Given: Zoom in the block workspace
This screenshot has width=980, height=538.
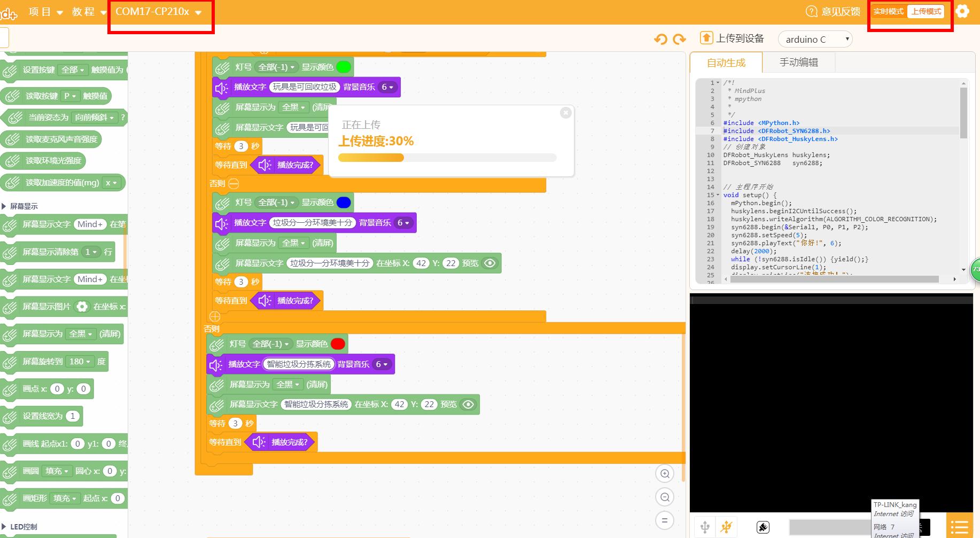Looking at the screenshot, I should [x=665, y=473].
